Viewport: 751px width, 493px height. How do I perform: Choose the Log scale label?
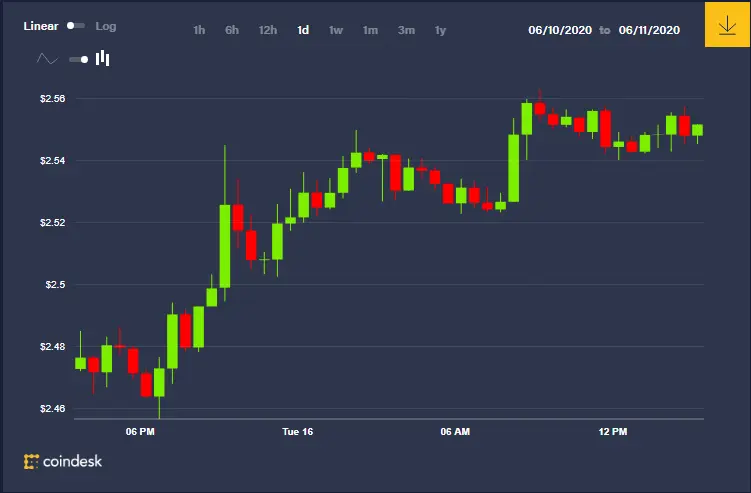tap(106, 26)
